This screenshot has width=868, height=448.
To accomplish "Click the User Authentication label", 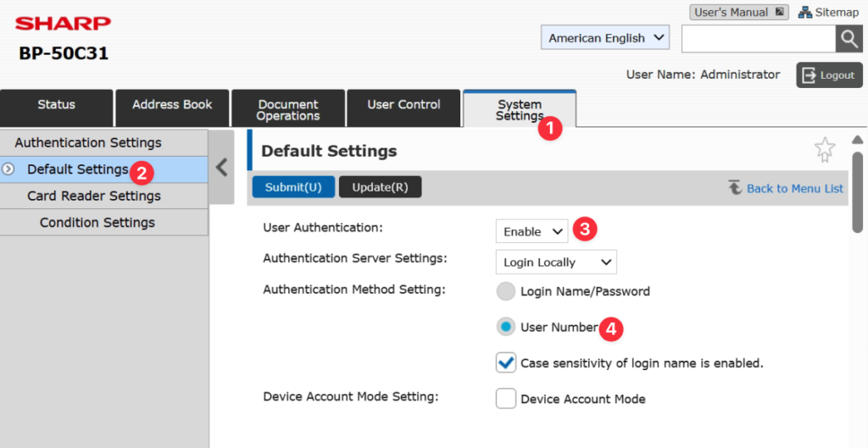I will pyautogui.click(x=323, y=227).
